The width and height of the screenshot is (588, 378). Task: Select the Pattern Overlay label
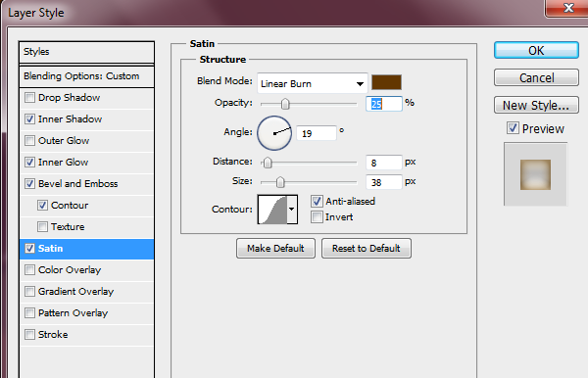(x=73, y=312)
